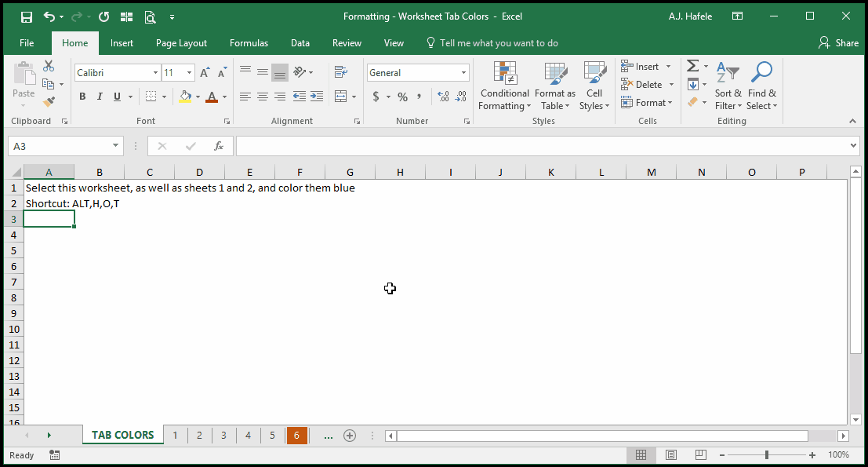This screenshot has width=868, height=467.
Task: Toggle Center horizontal alignment
Action: 263,97
